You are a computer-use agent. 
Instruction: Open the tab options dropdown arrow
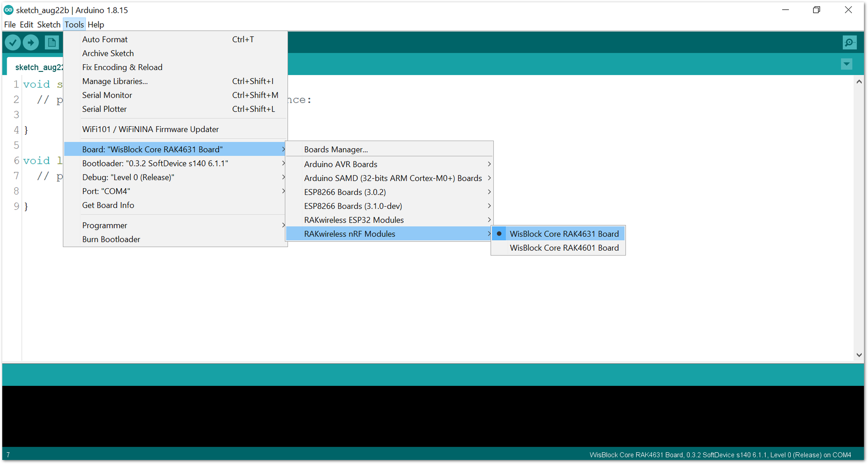pyautogui.click(x=847, y=64)
